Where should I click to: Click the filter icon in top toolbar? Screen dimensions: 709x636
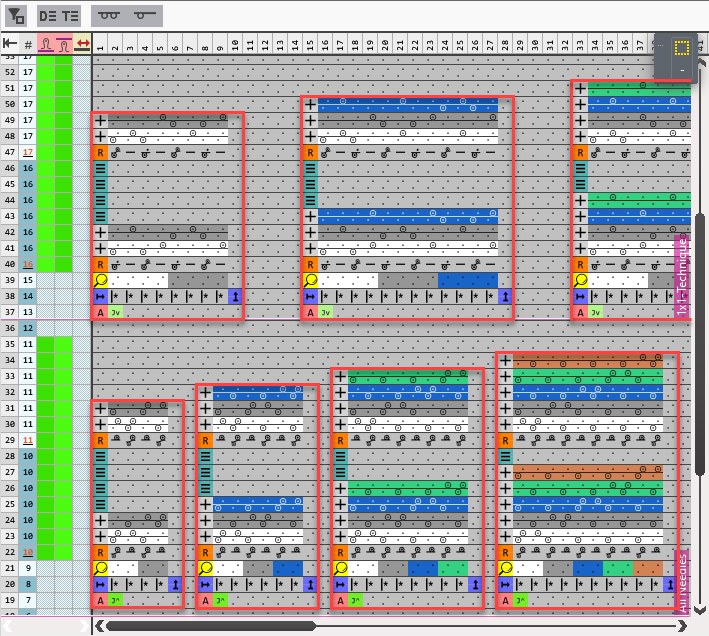point(16,15)
